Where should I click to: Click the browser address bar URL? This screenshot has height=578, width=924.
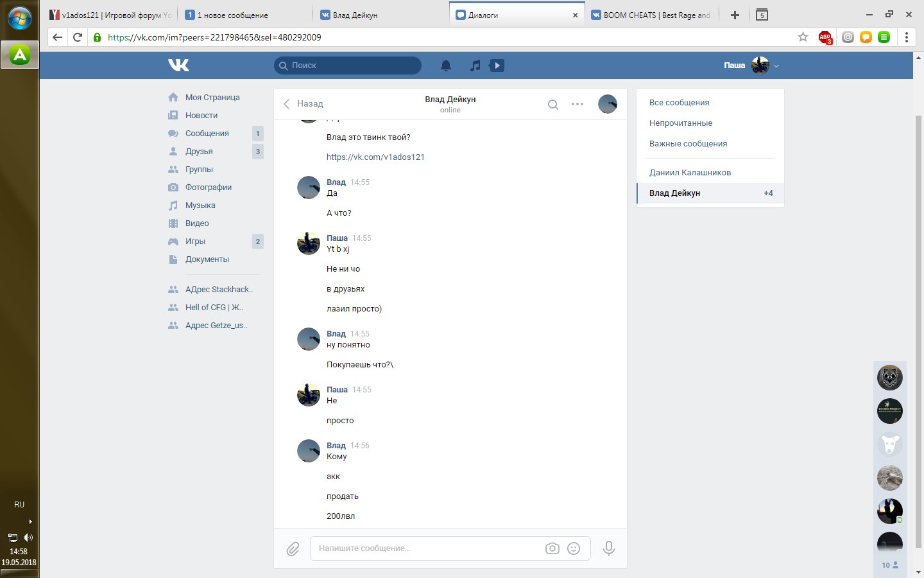click(214, 37)
